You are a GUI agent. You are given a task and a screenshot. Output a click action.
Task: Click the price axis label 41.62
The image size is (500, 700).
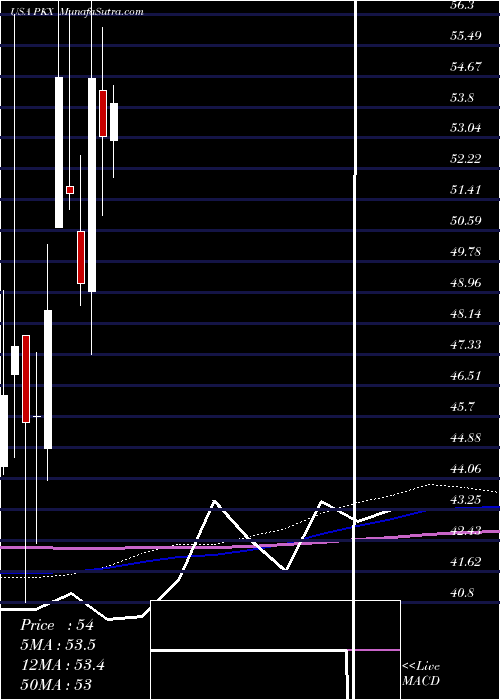point(466,561)
